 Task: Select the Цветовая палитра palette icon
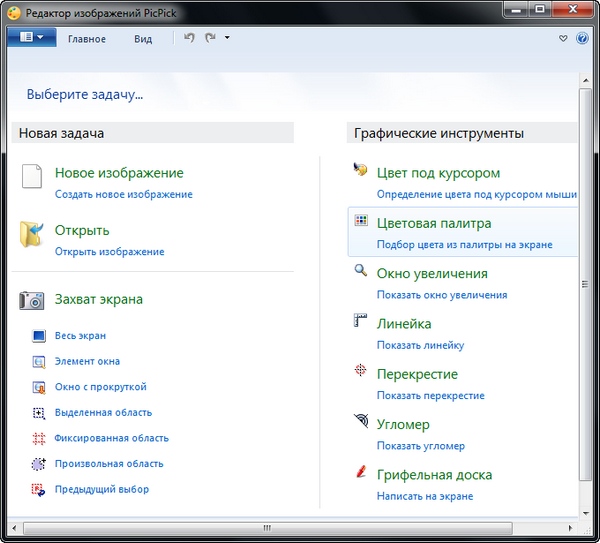[x=361, y=222]
